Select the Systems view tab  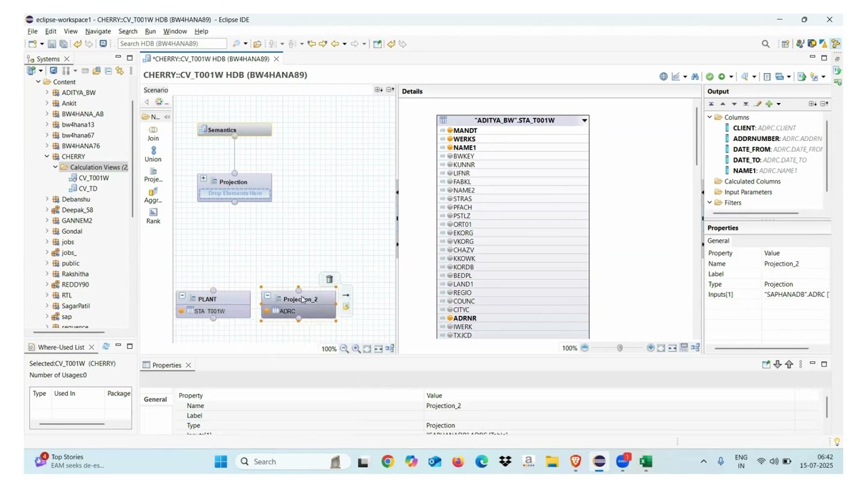pos(47,59)
